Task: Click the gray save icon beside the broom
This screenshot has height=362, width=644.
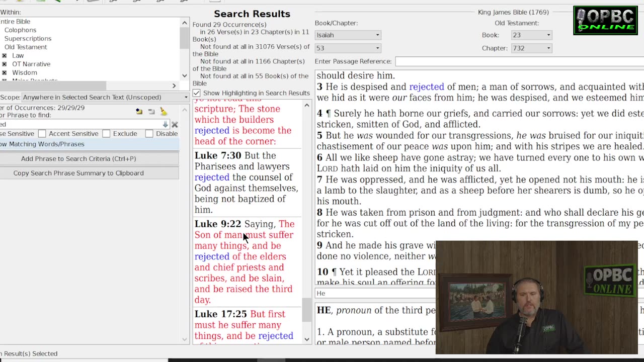Action: [151, 112]
